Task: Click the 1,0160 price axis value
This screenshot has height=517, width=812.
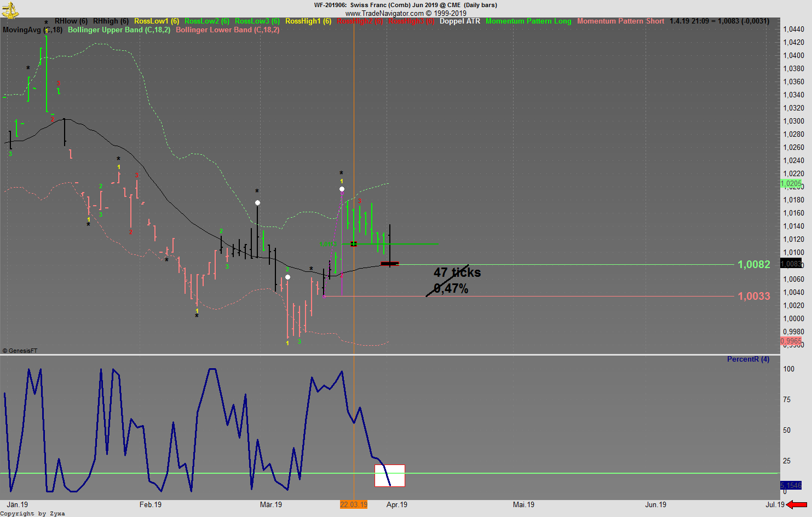Action: 793,213
